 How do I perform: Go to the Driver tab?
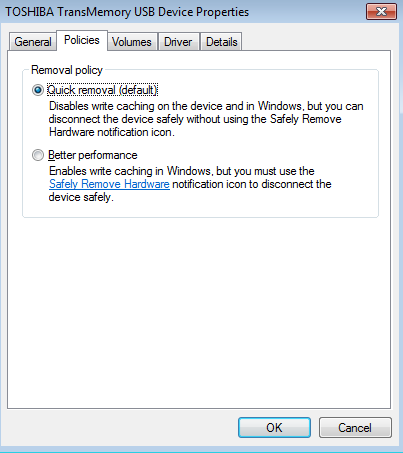pyautogui.click(x=178, y=42)
